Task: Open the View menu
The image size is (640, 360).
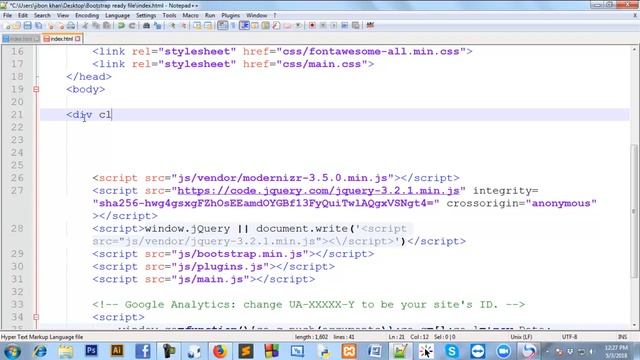Action: (x=62, y=16)
